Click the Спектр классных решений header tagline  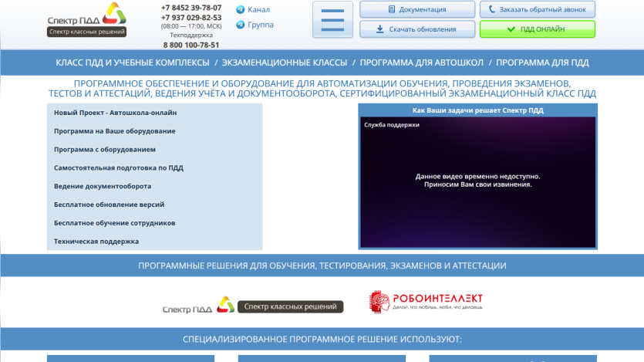(x=86, y=32)
